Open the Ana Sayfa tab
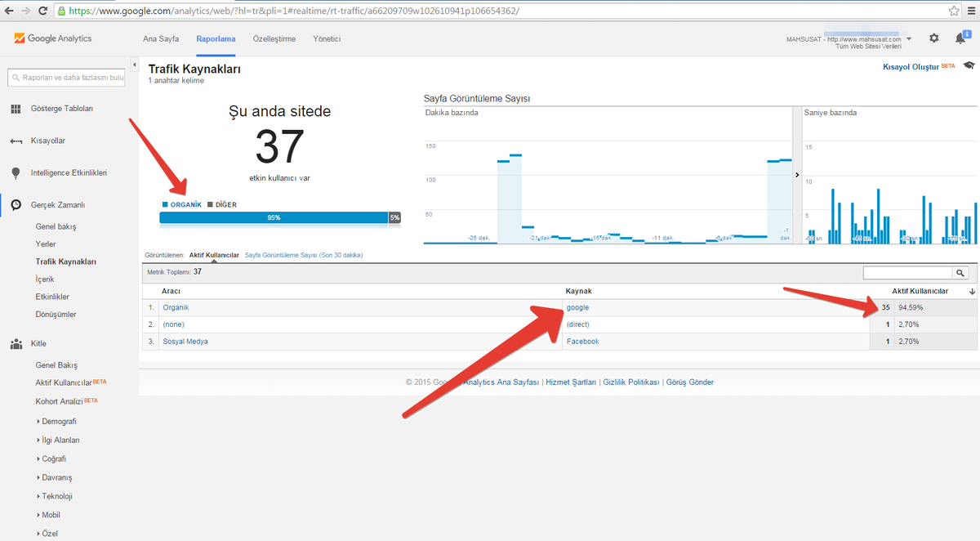This screenshot has height=541, width=980. pyautogui.click(x=161, y=38)
